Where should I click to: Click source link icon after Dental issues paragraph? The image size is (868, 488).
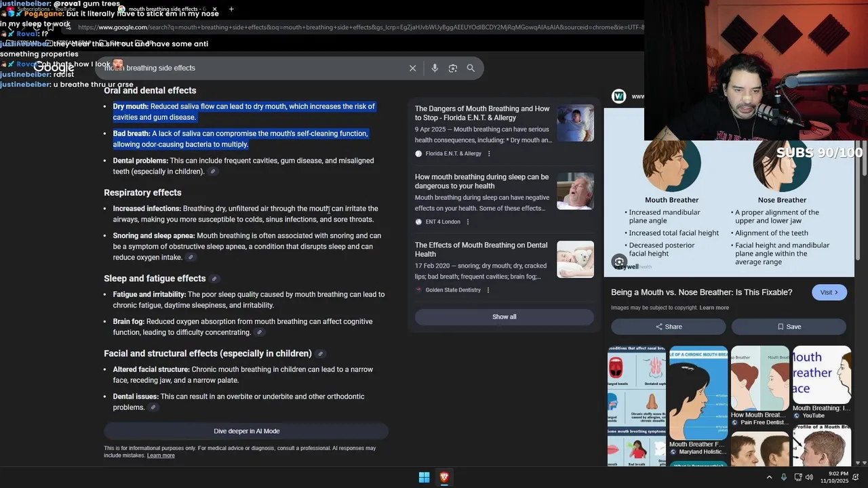coord(153,407)
